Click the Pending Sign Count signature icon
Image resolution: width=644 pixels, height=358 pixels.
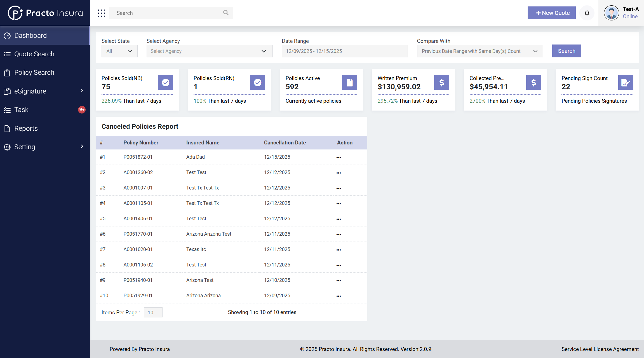pyautogui.click(x=626, y=82)
